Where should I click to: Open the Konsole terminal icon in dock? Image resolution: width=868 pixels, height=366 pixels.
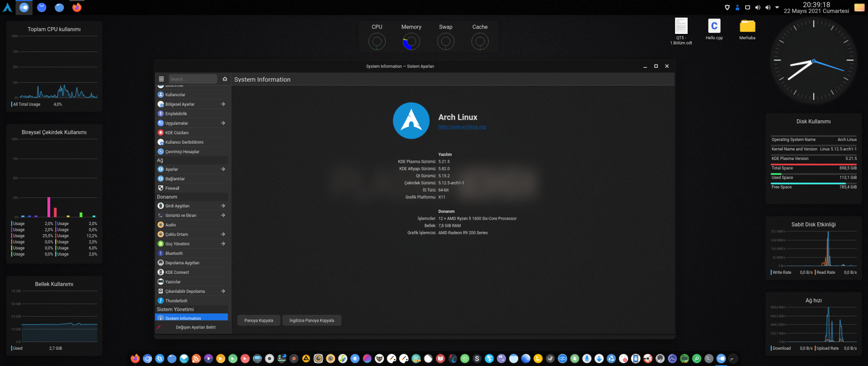tap(709, 358)
